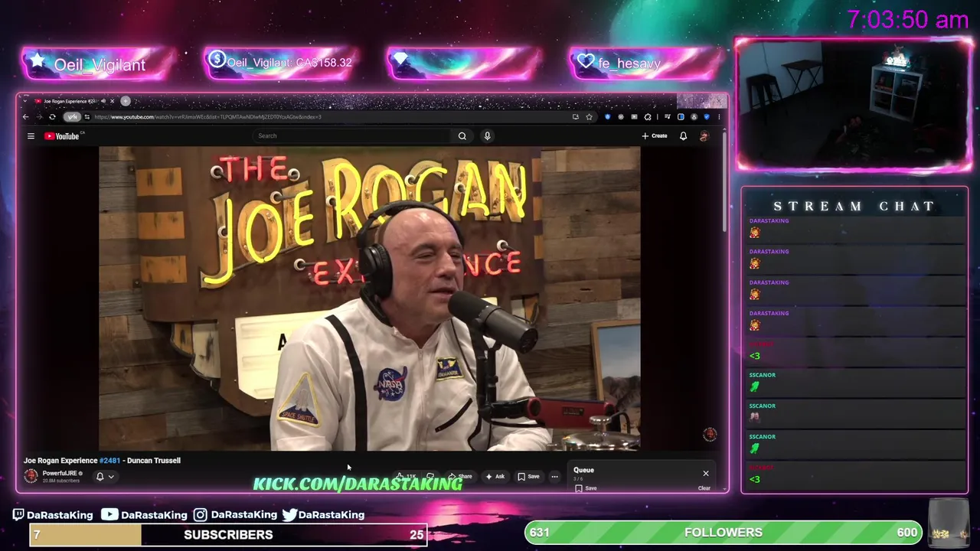Click the #2481 episode hashtag link
980x551 pixels.
tap(109, 461)
